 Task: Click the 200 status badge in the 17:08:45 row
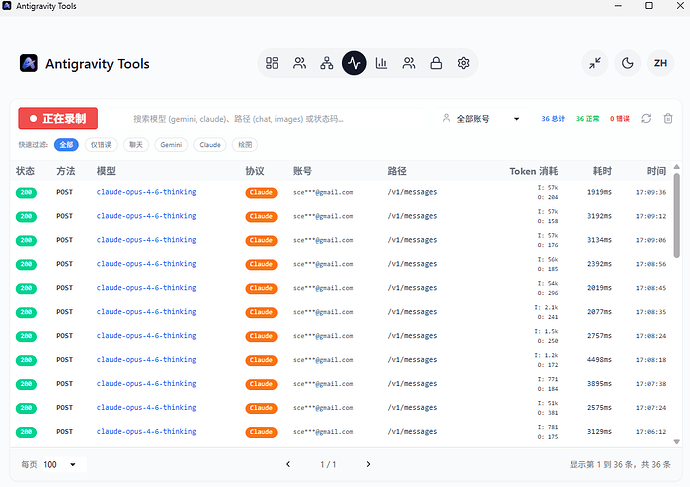click(26, 288)
